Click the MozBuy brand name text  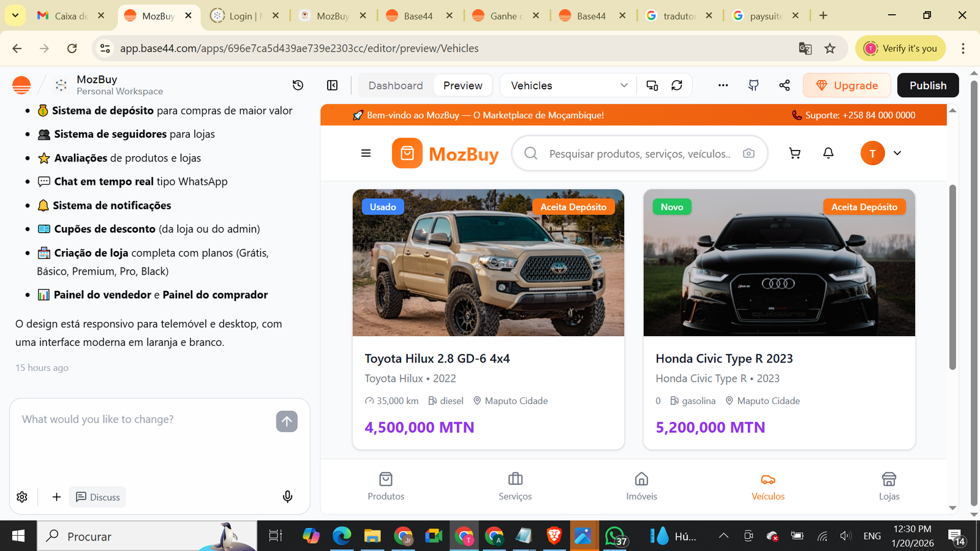(464, 154)
